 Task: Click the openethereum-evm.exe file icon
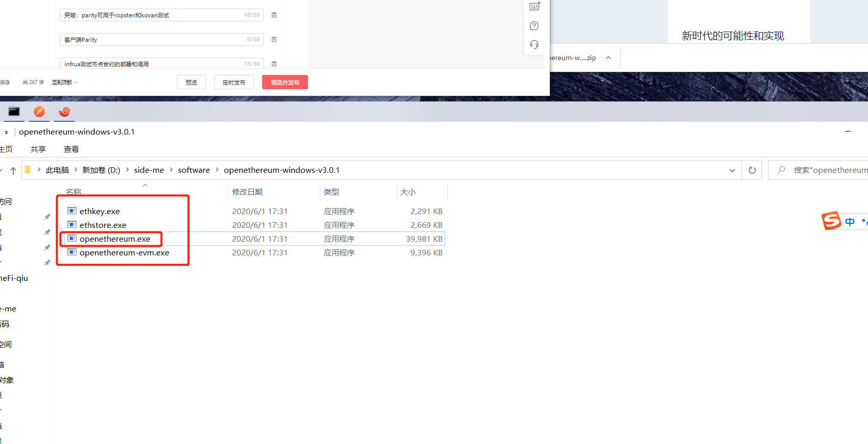[x=72, y=252]
